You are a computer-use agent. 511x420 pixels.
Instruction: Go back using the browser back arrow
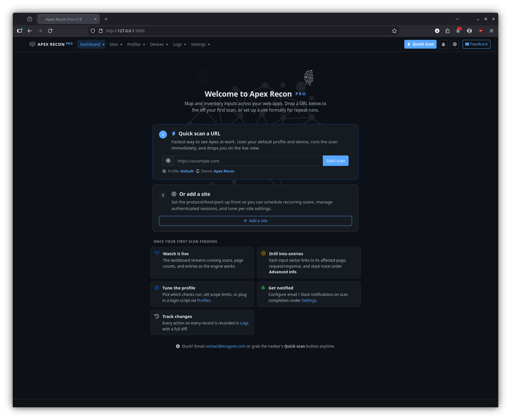pyautogui.click(x=30, y=31)
